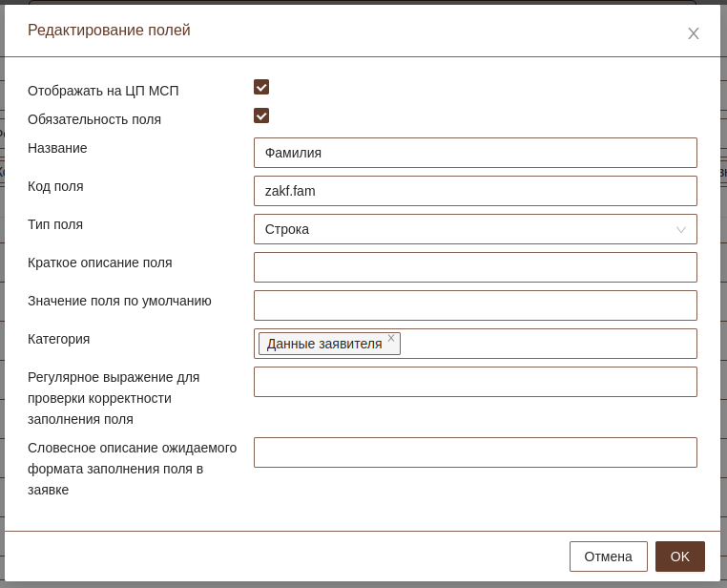Select the Данные заявителя tag text
Viewport: 727px width, 588px height.
(x=323, y=344)
